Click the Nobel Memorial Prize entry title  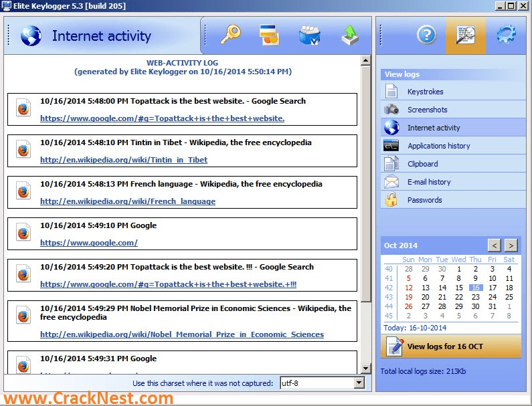tap(195, 312)
